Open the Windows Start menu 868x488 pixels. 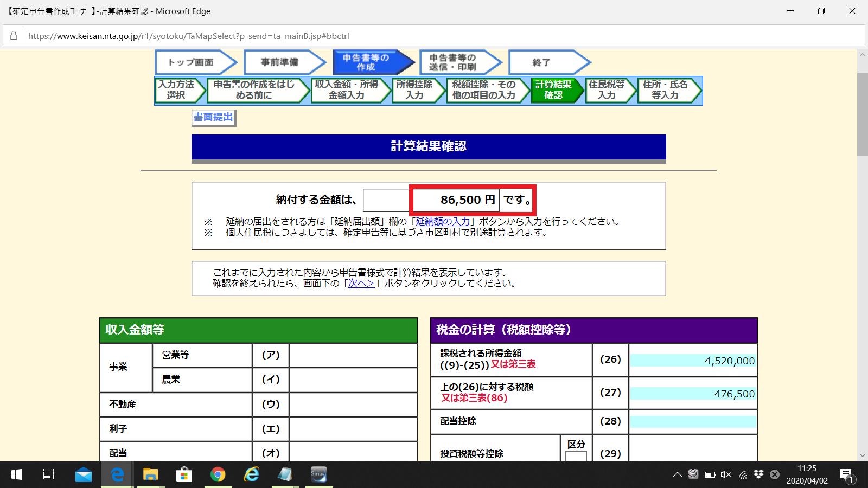pyautogui.click(x=16, y=474)
